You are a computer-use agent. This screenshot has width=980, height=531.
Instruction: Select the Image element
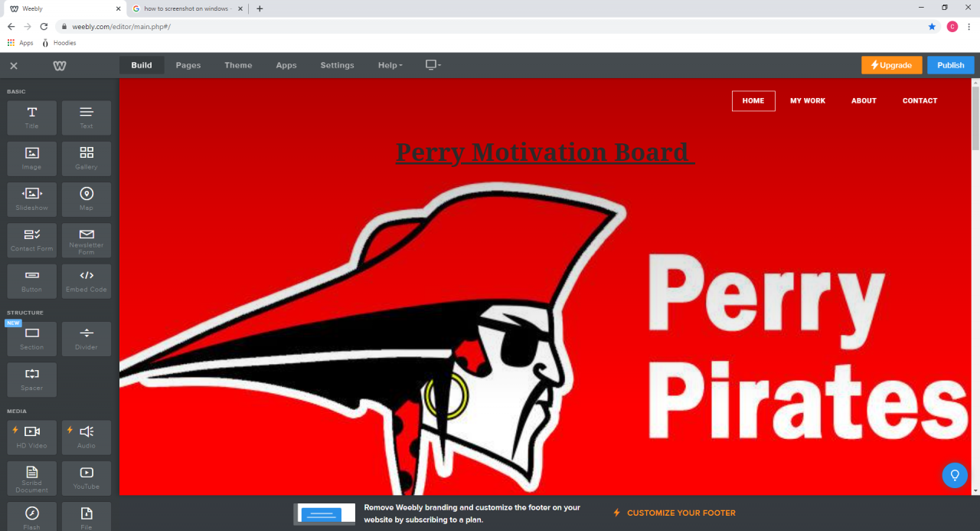pyautogui.click(x=32, y=159)
